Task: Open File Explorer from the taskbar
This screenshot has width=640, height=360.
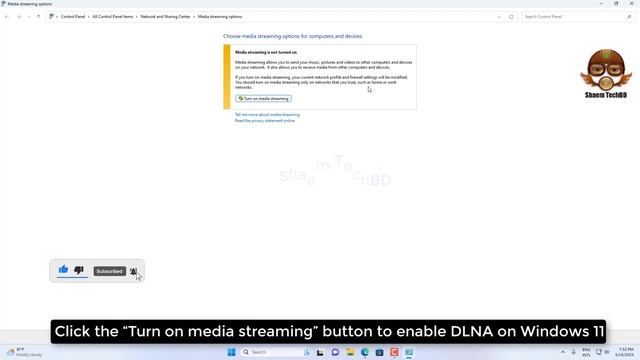Action: [x=350, y=352]
